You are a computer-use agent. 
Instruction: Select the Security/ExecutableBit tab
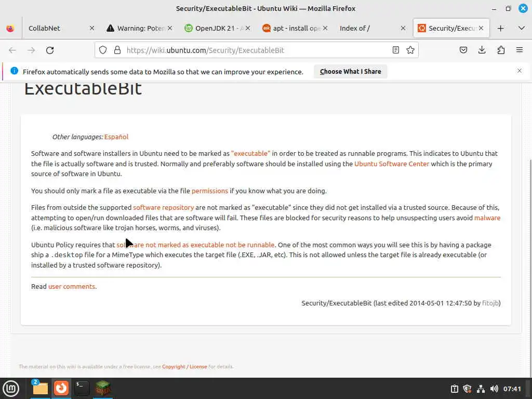[x=451, y=28]
